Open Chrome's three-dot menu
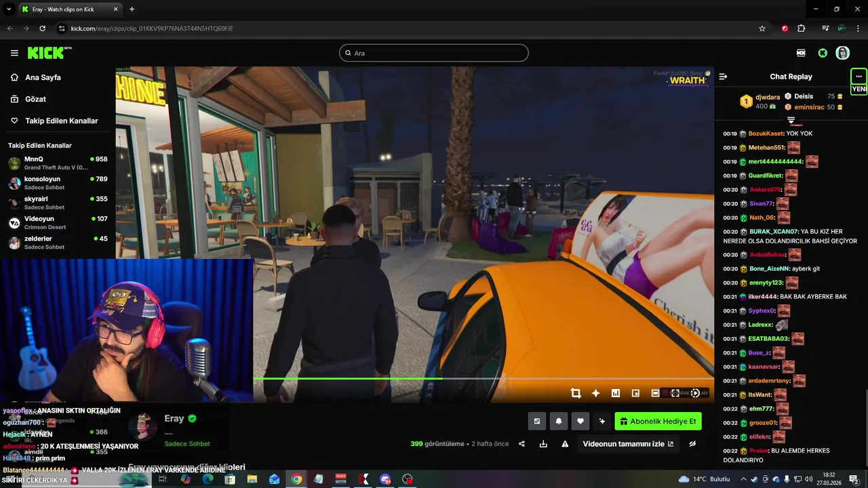This screenshot has width=868, height=488. click(859, 28)
